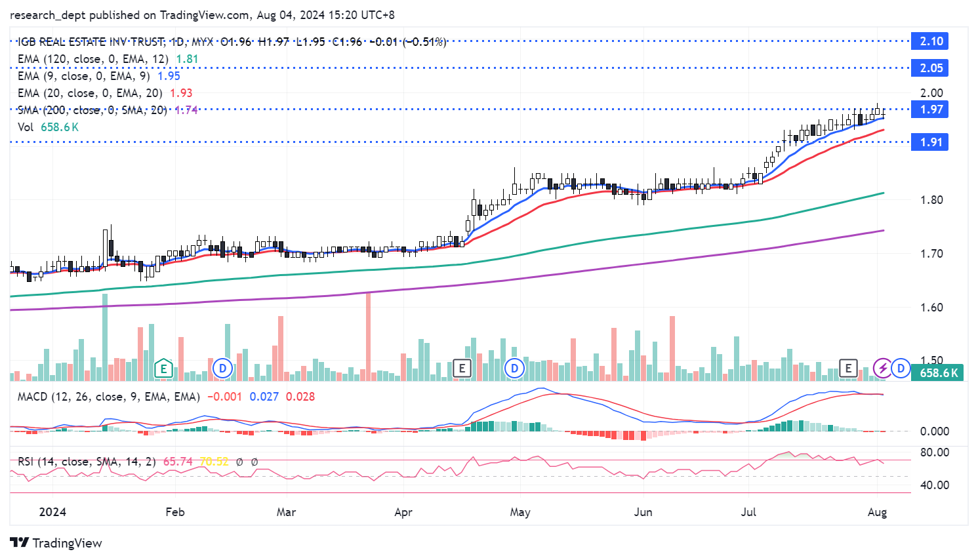The image size is (978, 560).
Task: Open the dividend D marker near May
Action: coord(514,369)
